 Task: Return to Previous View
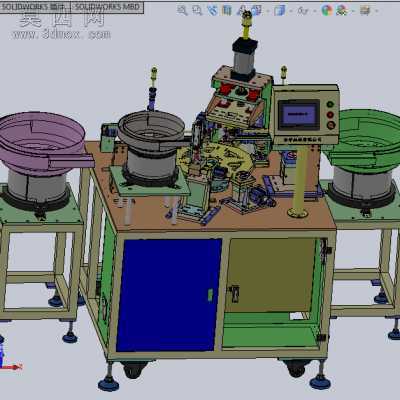[x=212, y=10]
